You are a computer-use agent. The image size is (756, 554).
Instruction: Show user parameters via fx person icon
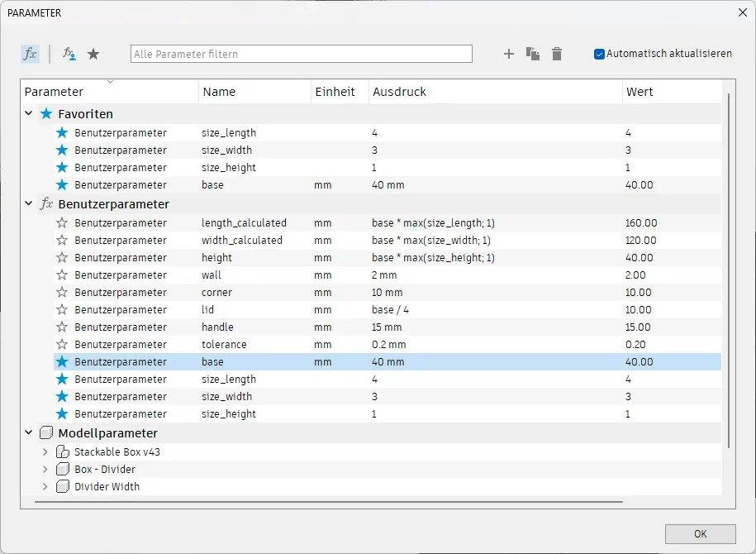pyautogui.click(x=69, y=54)
